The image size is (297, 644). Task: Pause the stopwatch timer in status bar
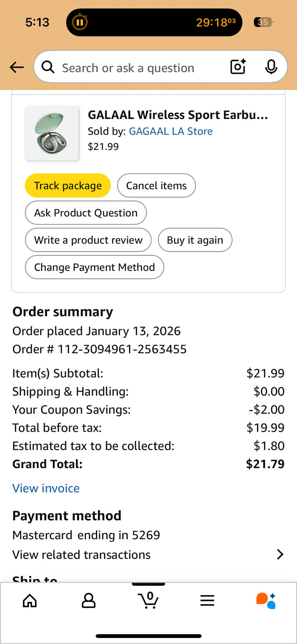pyautogui.click(x=80, y=22)
